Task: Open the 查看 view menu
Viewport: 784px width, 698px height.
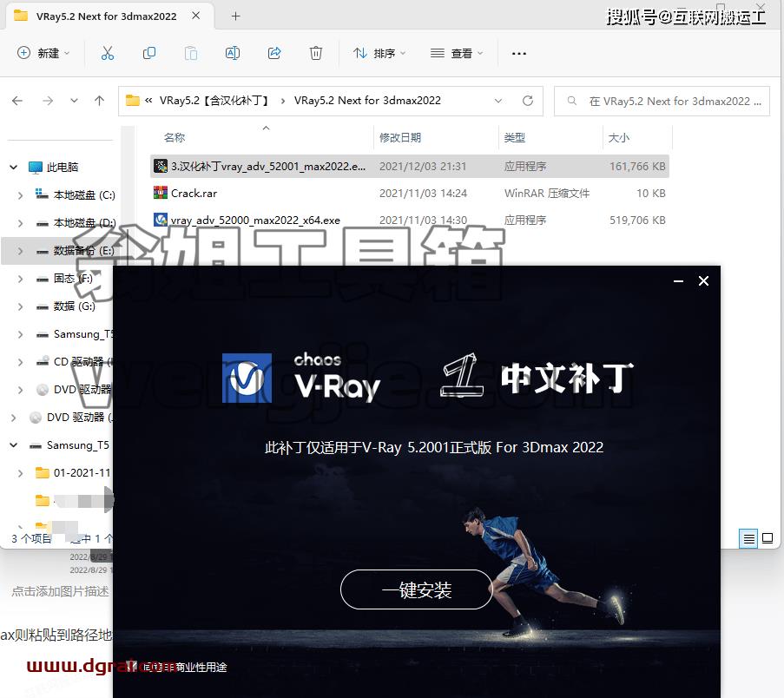Action: [x=457, y=53]
